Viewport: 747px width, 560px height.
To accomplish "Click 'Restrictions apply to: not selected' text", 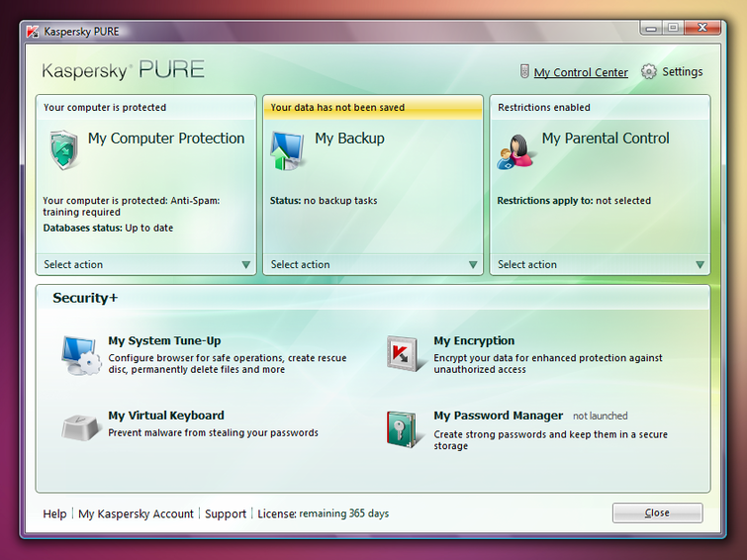I will [574, 201].
